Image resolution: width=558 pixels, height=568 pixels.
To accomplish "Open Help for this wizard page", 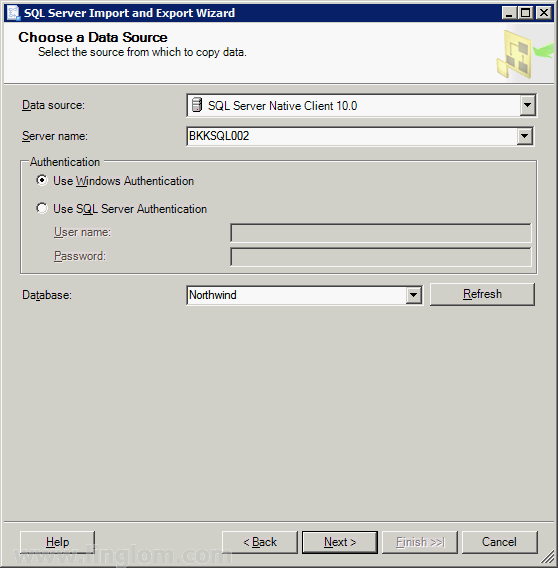I will [x=57, y=542].
